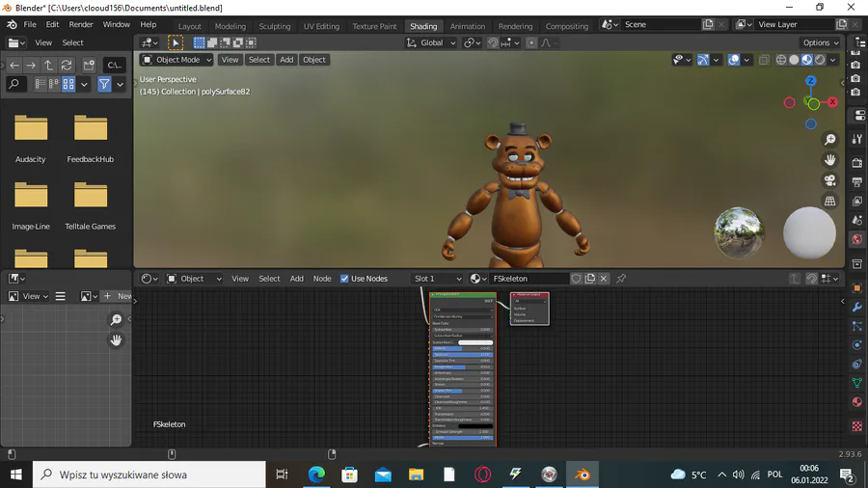The width and height of the screenshot is (868, 488).
Task: Click the refresh file list icon
Action: click(x=66, y=65)
